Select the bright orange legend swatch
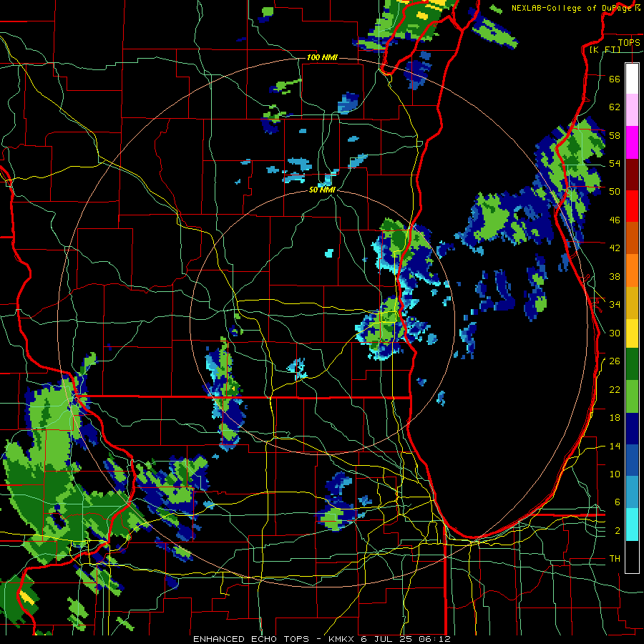The image size is (644, 644). (632, 270)
